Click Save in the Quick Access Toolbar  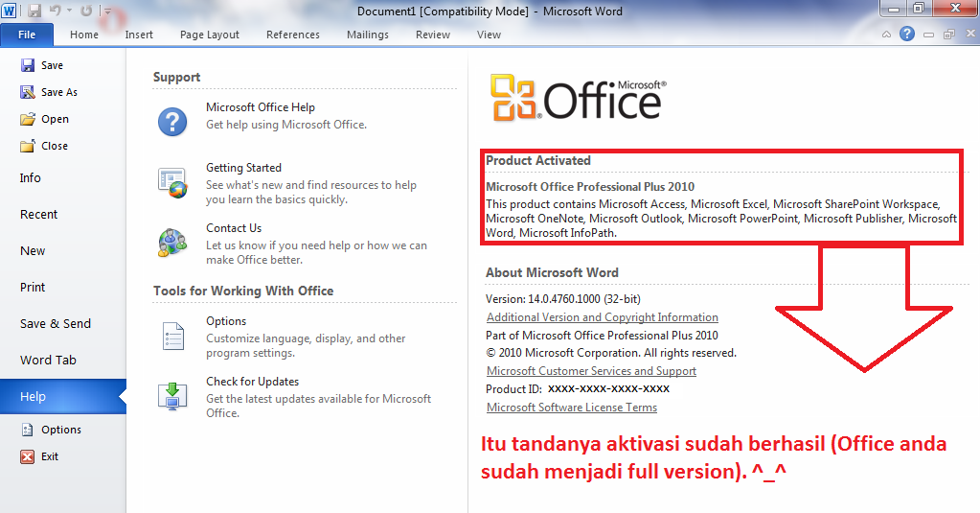[35, 11]
